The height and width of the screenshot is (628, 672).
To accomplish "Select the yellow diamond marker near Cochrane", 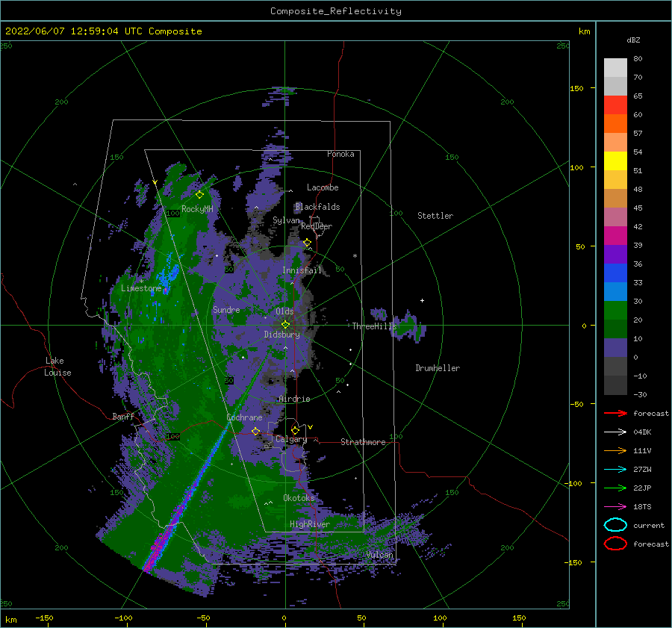I will [256, 431].
